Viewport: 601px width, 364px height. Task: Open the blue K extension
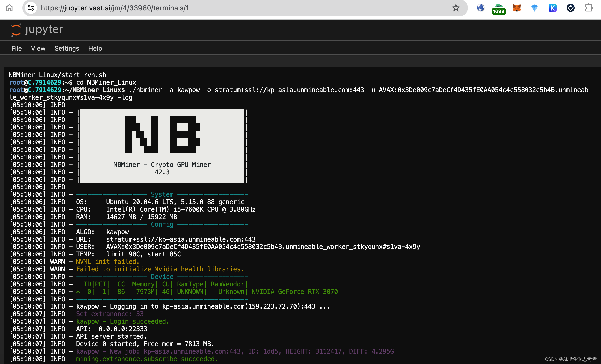click(x=552, y=8)
